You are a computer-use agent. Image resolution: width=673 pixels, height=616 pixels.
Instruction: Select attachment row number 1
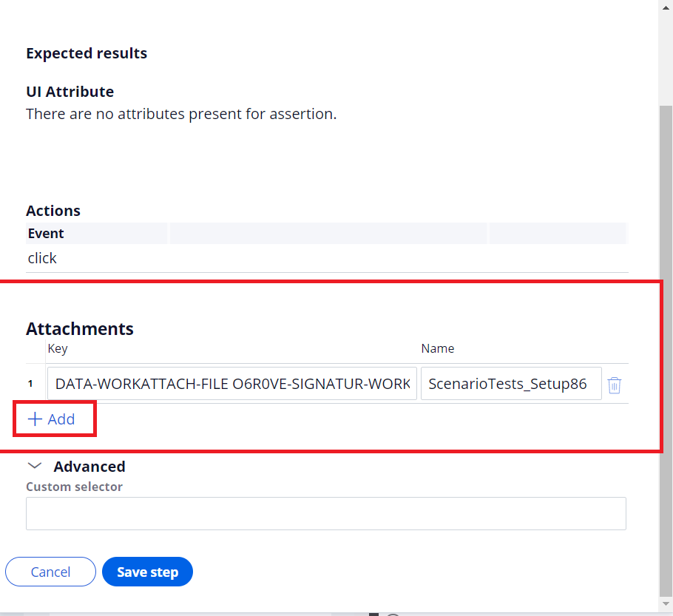coord(30,384)
